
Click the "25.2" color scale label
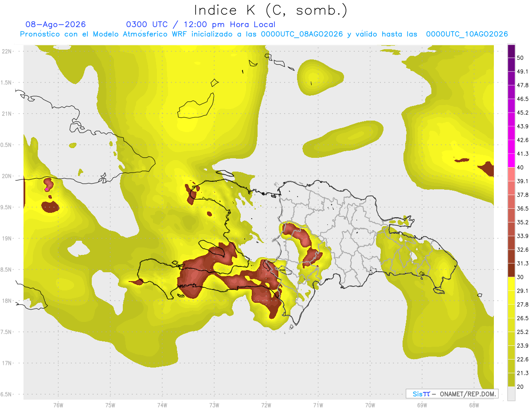tap(523, 332)
